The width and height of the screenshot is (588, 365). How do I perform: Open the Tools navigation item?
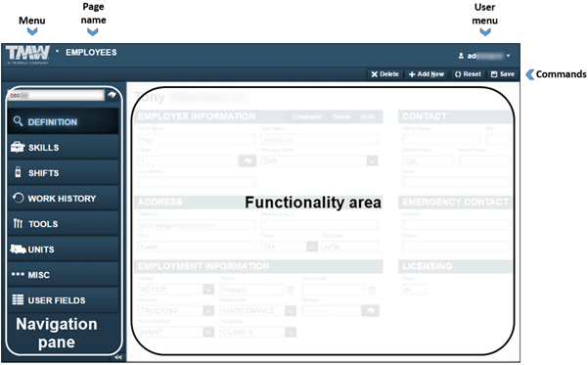coord(63,224)
